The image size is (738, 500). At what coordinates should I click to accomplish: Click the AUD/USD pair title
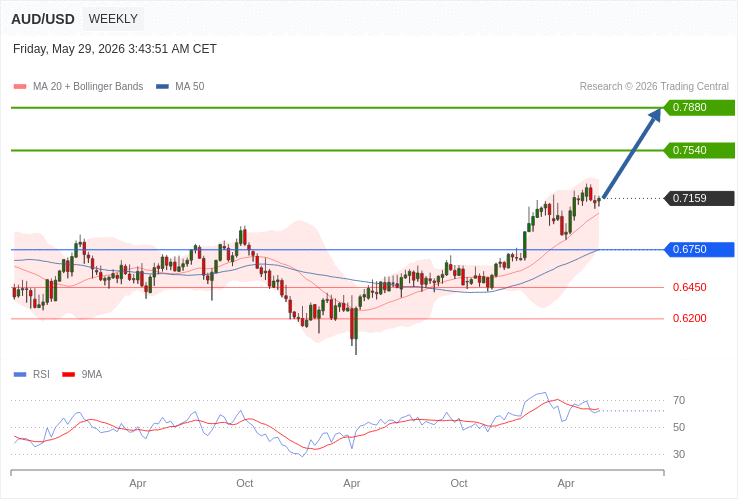(x=43, y=19)
